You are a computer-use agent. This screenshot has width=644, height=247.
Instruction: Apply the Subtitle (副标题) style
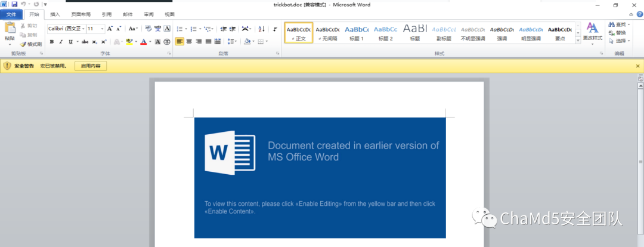[444, 33]
